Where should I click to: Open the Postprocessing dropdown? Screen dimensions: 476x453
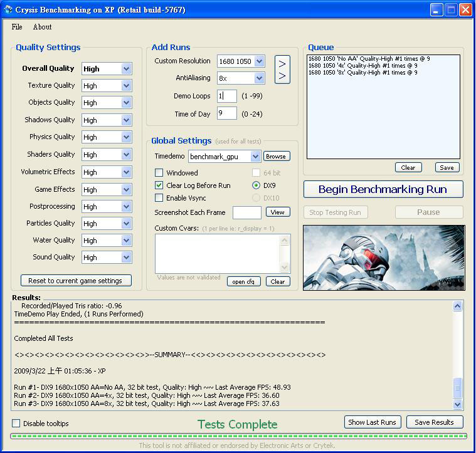click(x=126, y=207)
